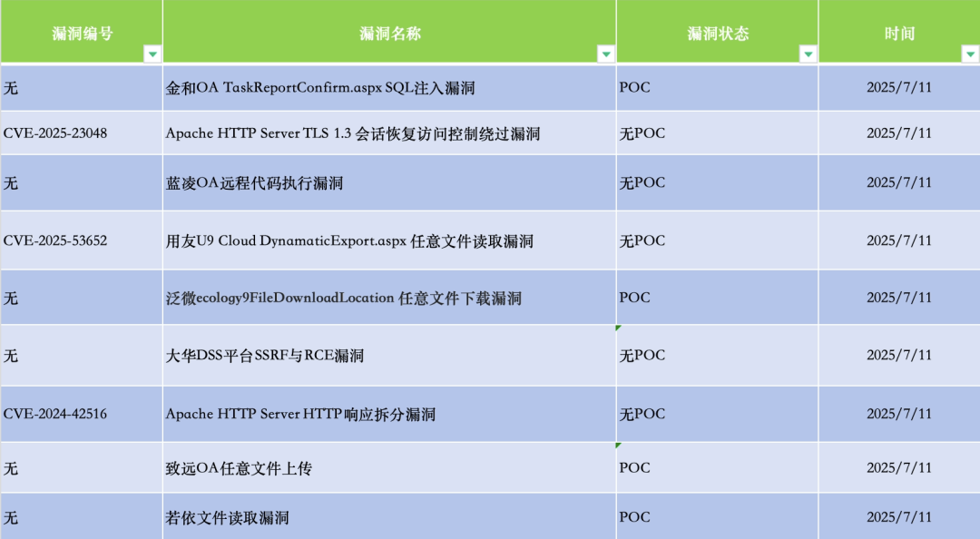The image size is (980, 539).
Task: Click the 2025/7/11 date in 若依 row
Action: (899, 517)
